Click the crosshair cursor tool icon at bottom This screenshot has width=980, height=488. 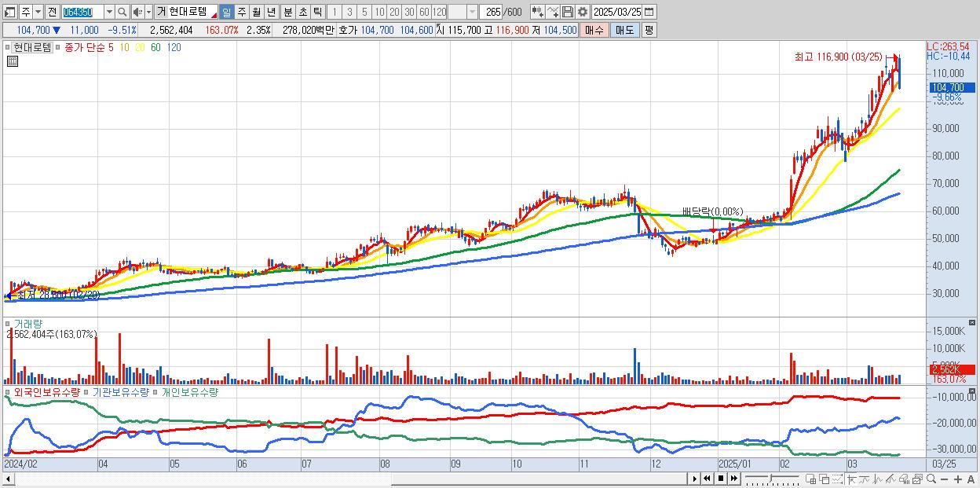point(851,479)
